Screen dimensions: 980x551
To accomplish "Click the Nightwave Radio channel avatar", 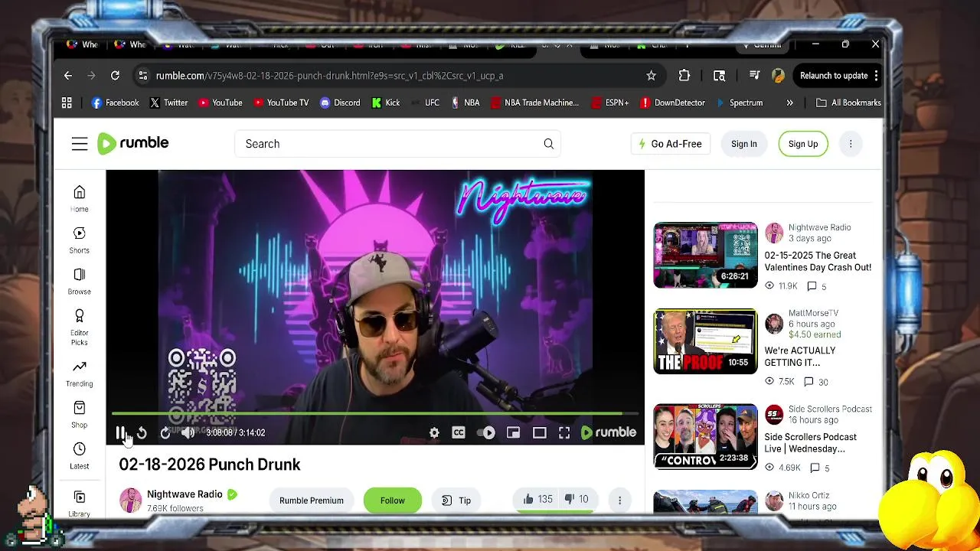I will coord(130,500).
